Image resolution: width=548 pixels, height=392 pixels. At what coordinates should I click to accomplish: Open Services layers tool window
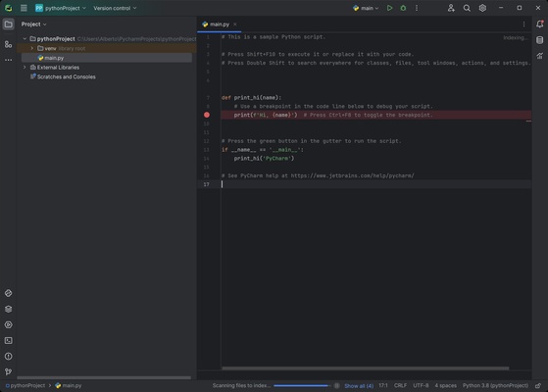[9, 309]
